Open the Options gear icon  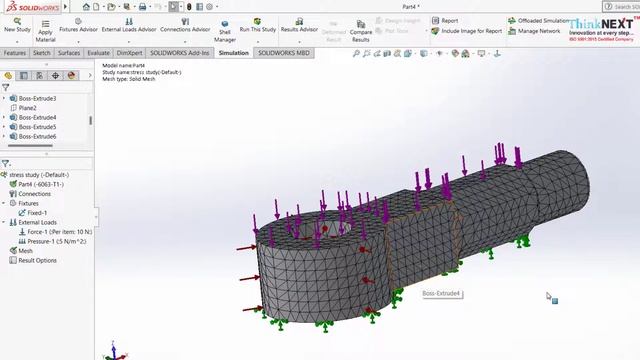point(209,7)
